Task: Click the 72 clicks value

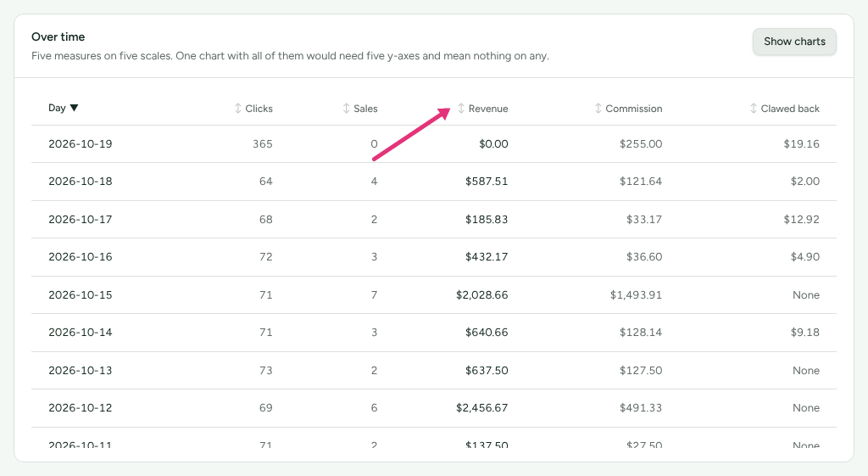Action: point(265,257)
